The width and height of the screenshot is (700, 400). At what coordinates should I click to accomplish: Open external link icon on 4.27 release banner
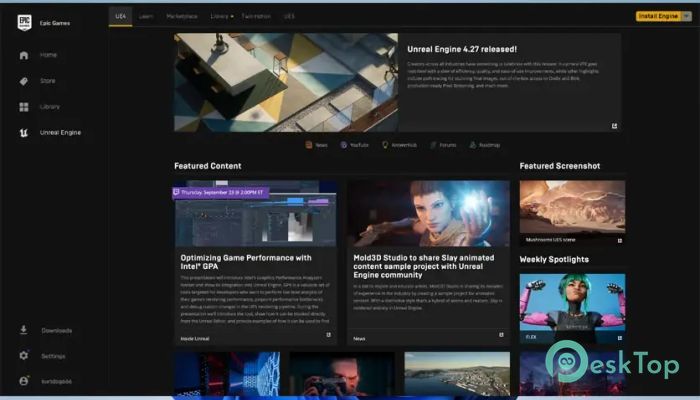coord(614,126)
